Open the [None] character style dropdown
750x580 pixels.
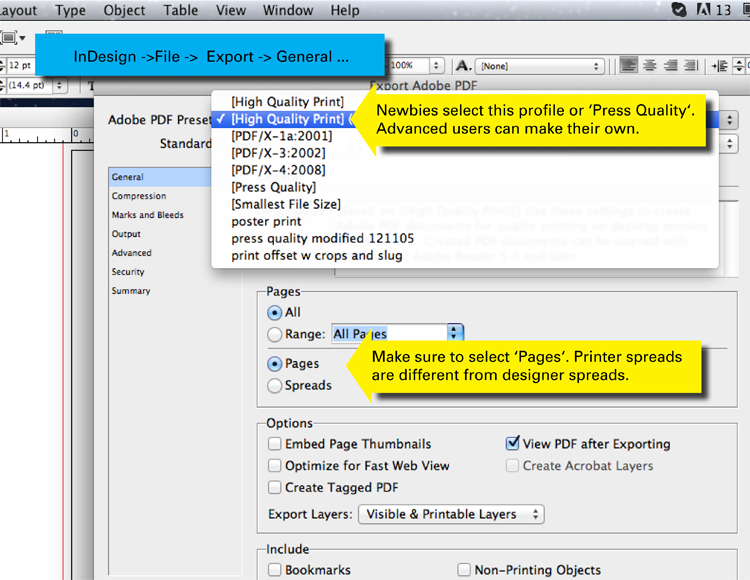[540, 66]
